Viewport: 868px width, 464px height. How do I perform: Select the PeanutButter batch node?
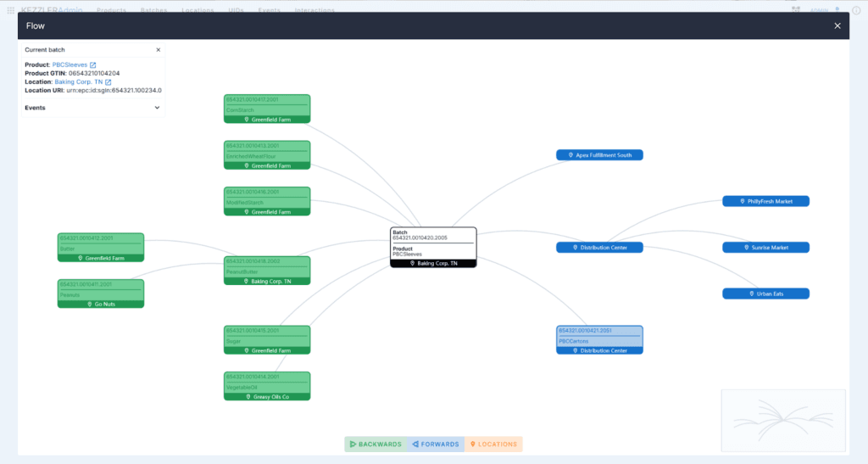click(x=267, y=271)
